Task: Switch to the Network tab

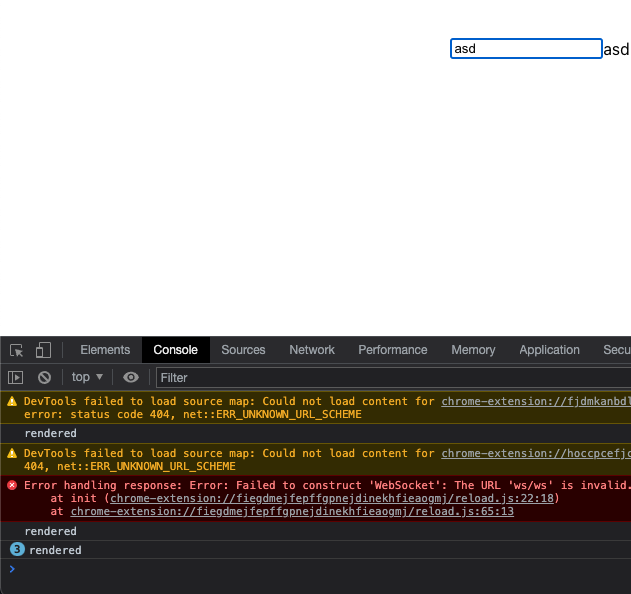Action: 312,350
